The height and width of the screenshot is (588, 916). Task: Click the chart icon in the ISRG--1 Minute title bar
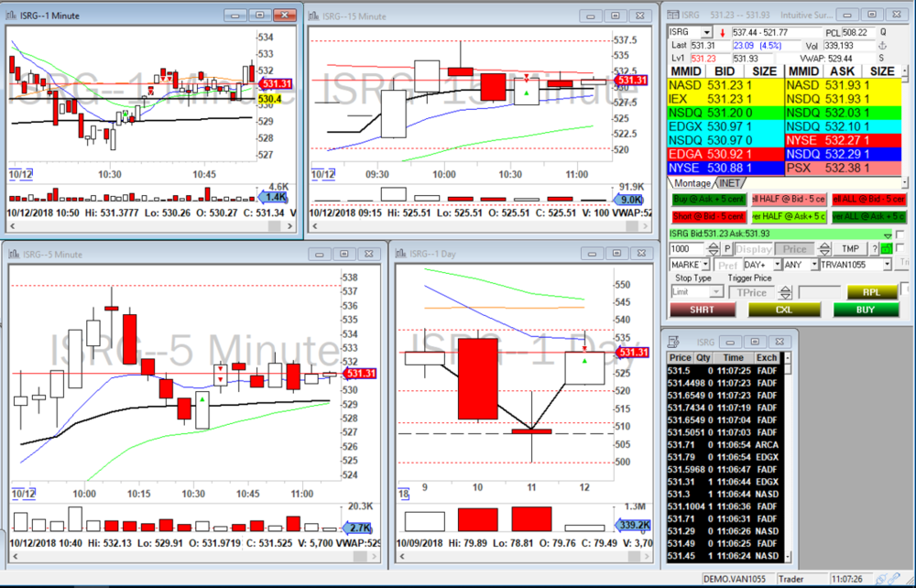(x=13, y=16)
